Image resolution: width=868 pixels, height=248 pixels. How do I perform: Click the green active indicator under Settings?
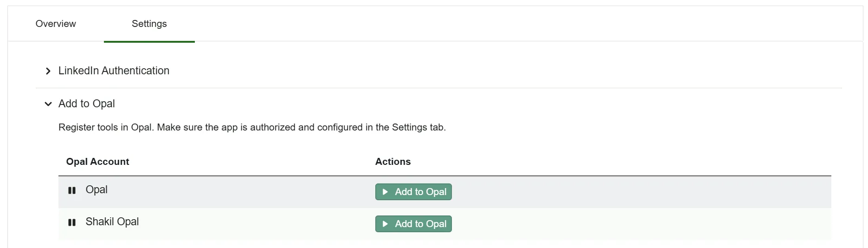149,42
